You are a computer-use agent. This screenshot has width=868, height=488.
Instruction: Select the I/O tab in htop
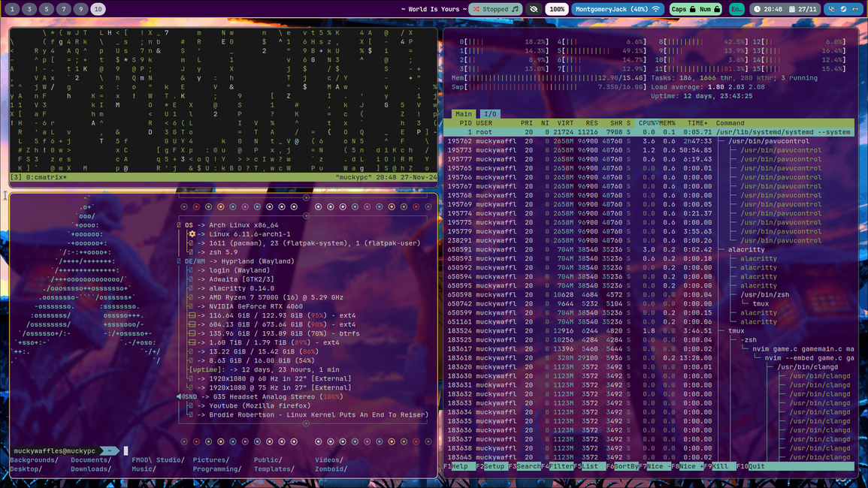click(x=491, y=114)
